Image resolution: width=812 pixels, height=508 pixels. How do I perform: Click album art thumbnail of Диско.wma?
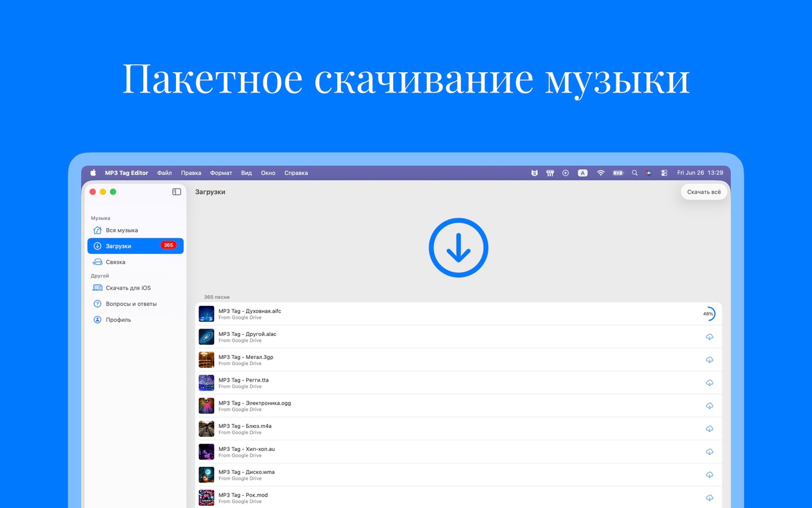206,475
